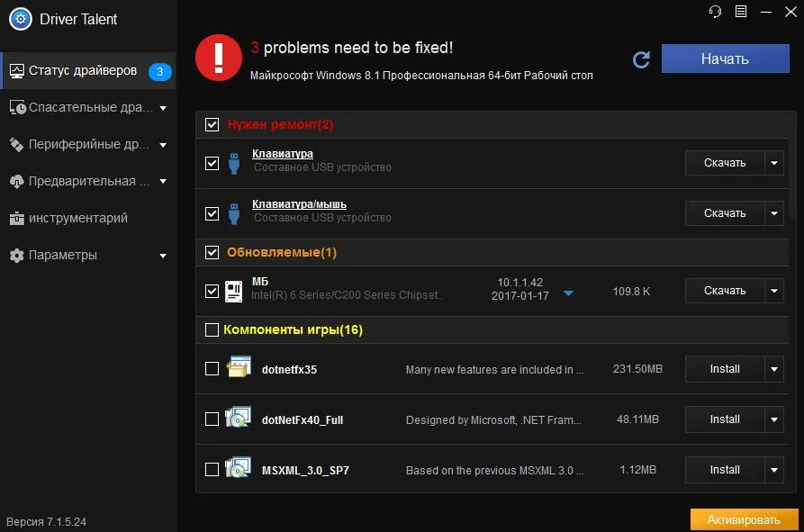Open the Периферийные драйверы sidebar item

click(89, 145)
